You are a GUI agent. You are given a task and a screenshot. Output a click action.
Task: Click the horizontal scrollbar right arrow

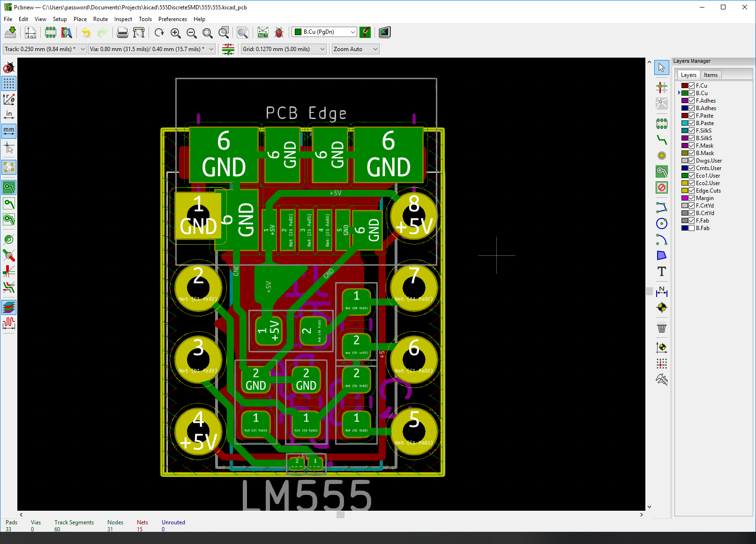[642, 514]
